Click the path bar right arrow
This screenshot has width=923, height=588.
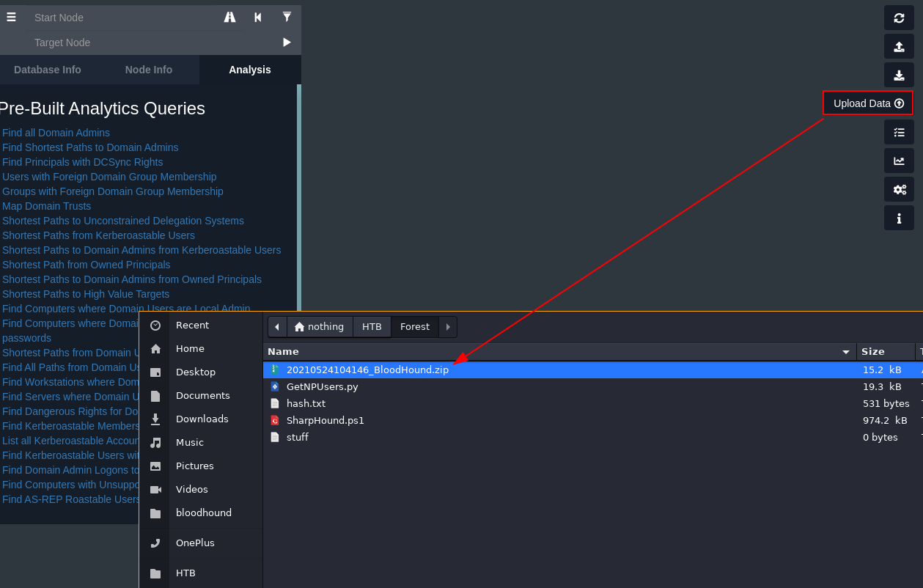[448, 327]
